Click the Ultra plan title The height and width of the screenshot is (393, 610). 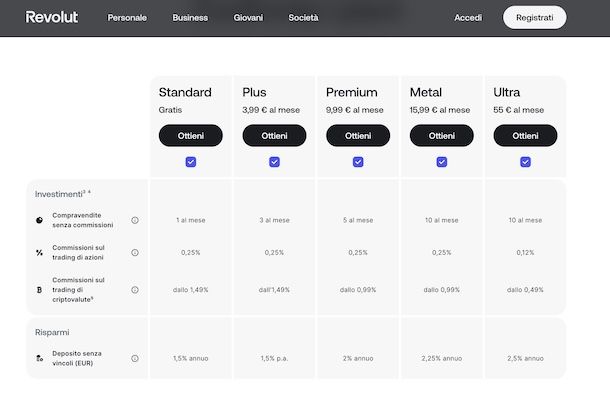tap(507, 92)
